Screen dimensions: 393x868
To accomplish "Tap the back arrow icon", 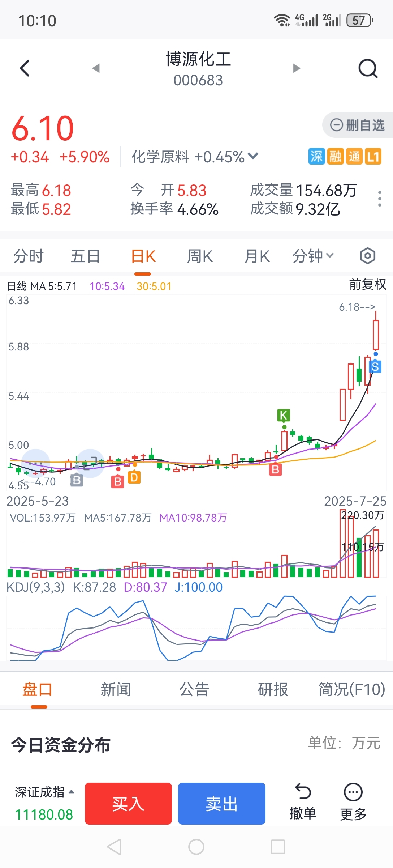I will tap(25, 68).
